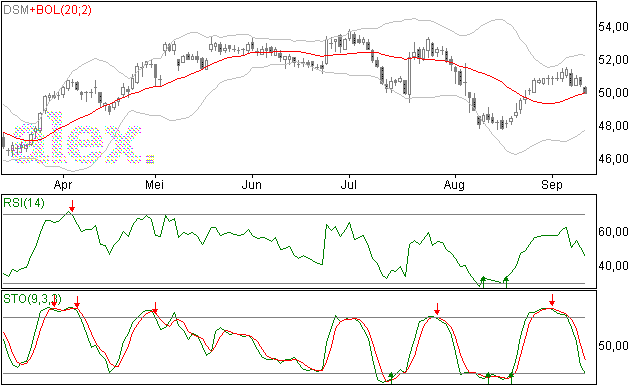This screenshot has width=644, height=387.
Task: Click the stochastic 50,00 axis label
Action: click(x=613, y=346)
